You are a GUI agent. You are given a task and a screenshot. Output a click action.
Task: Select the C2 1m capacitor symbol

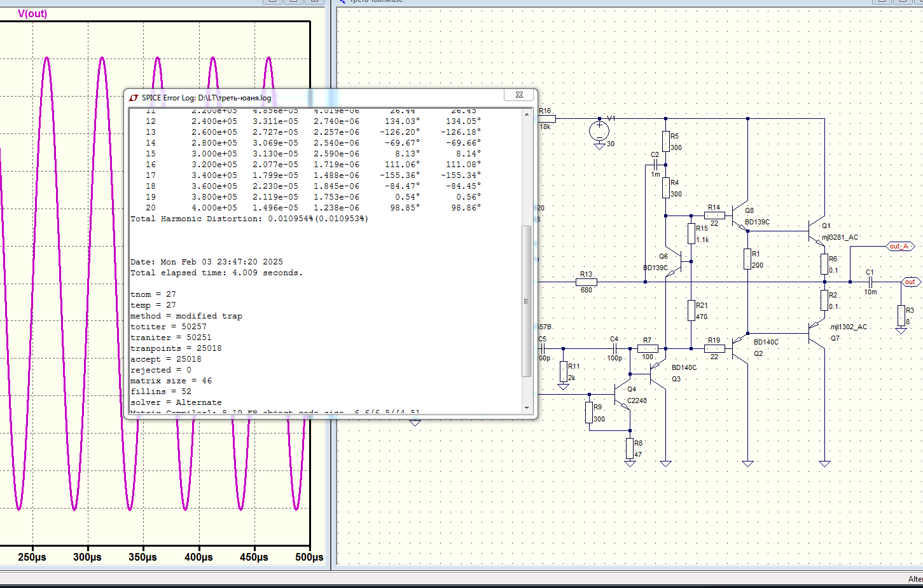655,165
